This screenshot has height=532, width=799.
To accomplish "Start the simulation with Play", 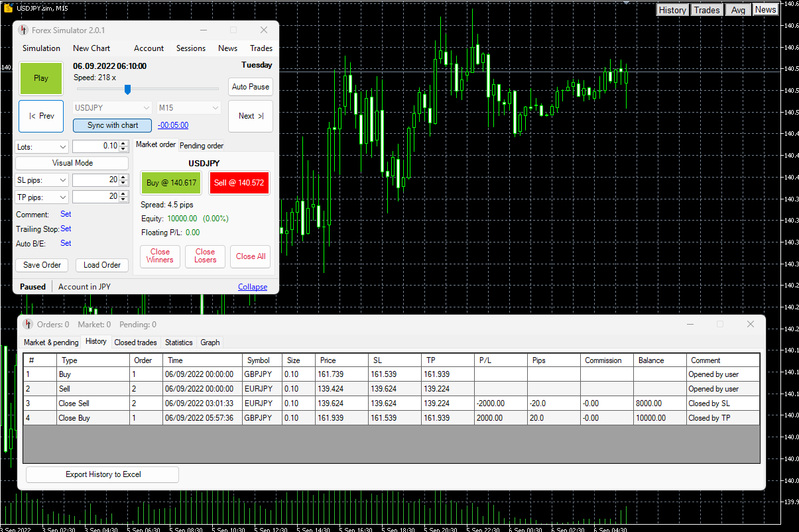I will point(41,78).
